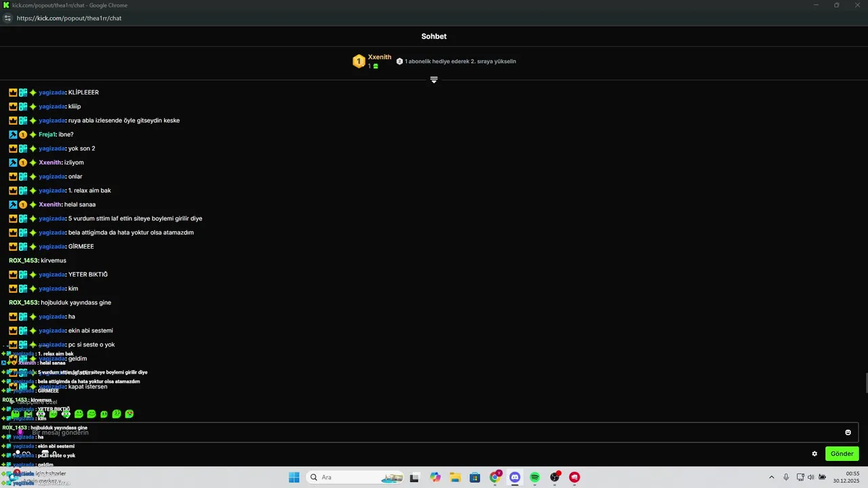Click the kick.com/popout URL in address bar
Image resolution: width=868 pixels, height=488 pixels.
[x=69, y=18]
